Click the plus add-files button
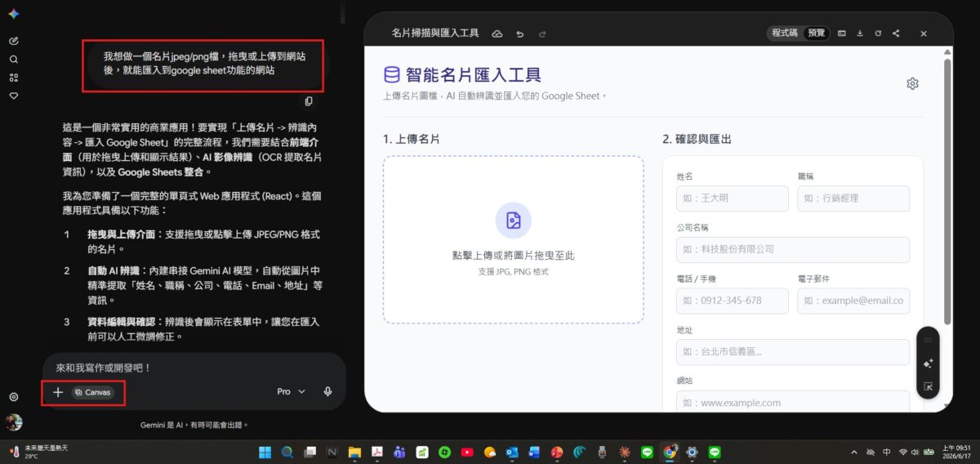Screen dimensions: 980x464 pyautogui.click(x=58, y=392)
